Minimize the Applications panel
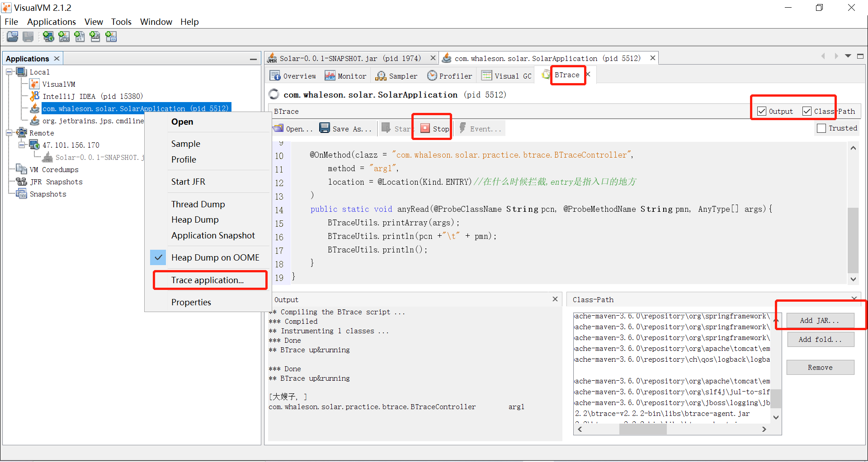The height and width of the screenshot is (462, 868). coord(253,59)
